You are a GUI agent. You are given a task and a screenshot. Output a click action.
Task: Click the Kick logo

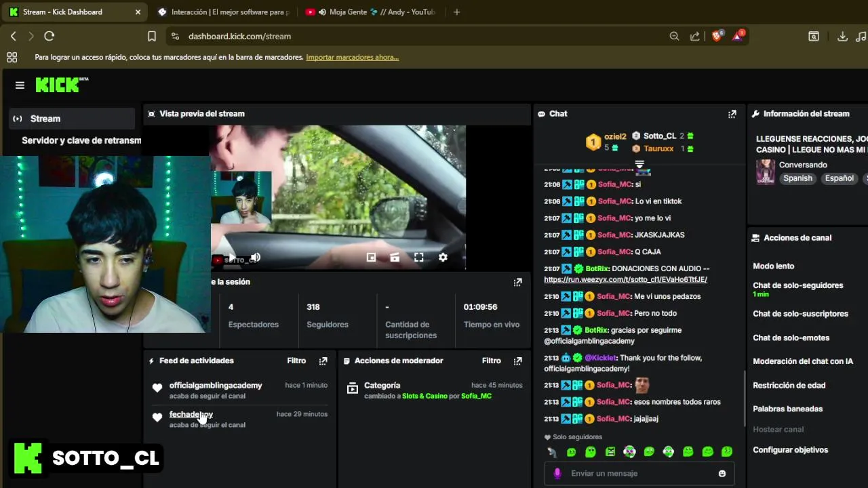tap(62, 85)
